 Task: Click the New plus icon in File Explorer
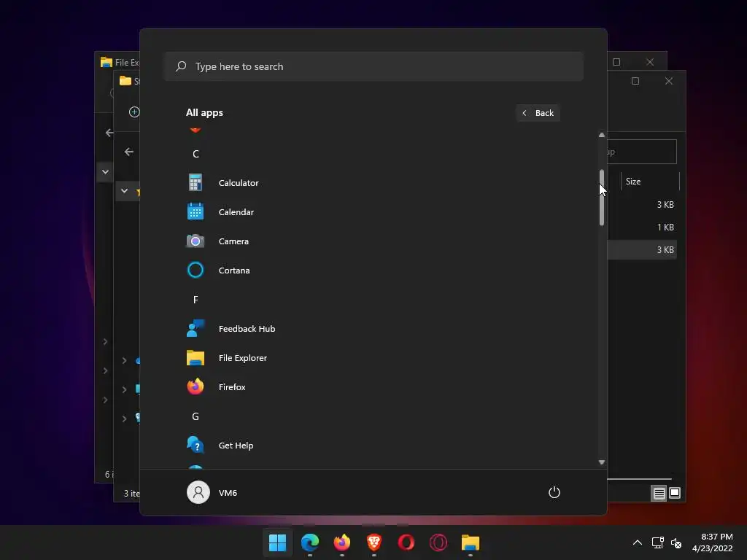134,112
